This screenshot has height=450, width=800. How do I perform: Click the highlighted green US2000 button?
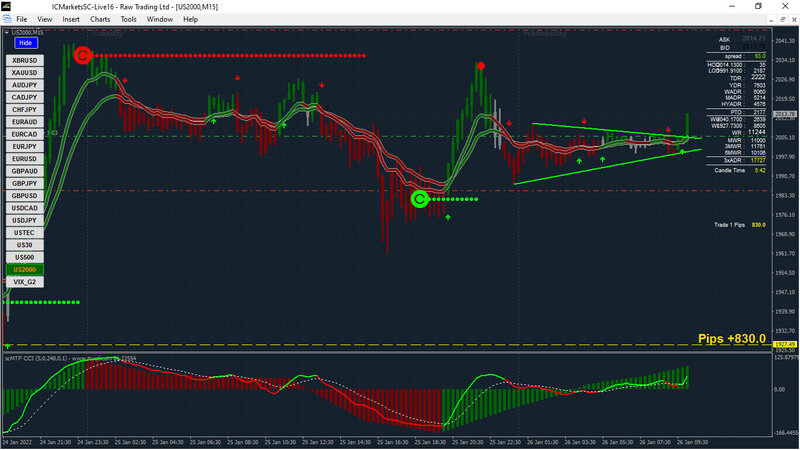point(24,269)
